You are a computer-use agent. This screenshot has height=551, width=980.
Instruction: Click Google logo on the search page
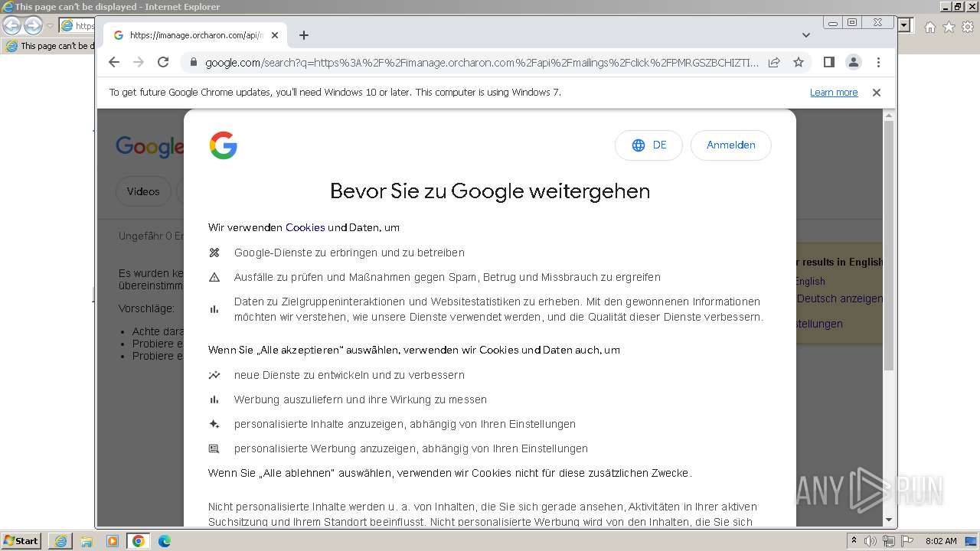point(149,145)
